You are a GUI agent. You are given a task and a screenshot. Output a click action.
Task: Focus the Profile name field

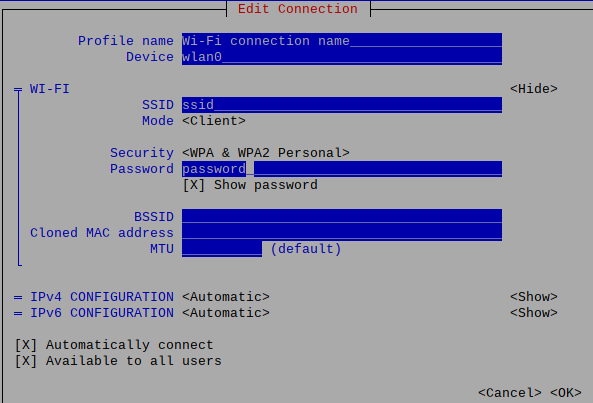(x=342, y=40)
